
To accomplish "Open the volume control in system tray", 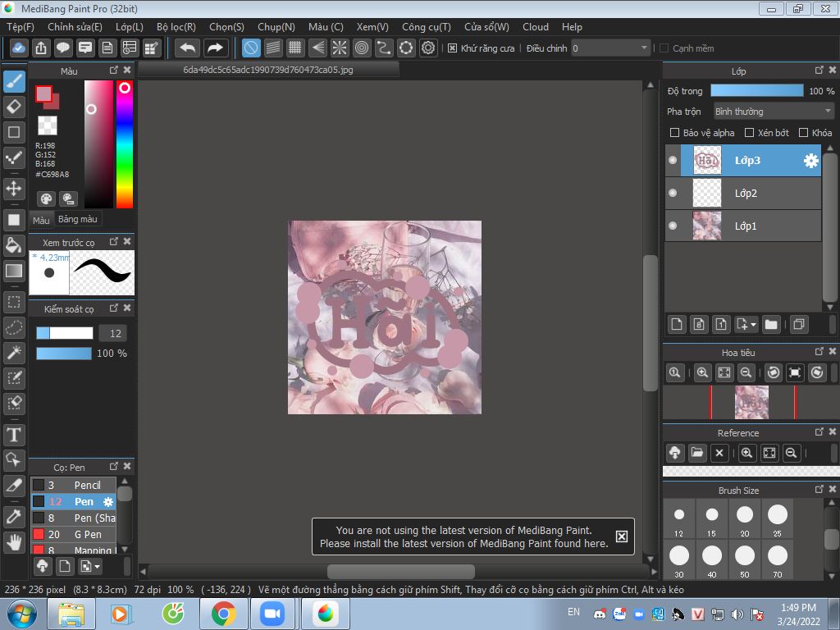I will pos(737,614).
